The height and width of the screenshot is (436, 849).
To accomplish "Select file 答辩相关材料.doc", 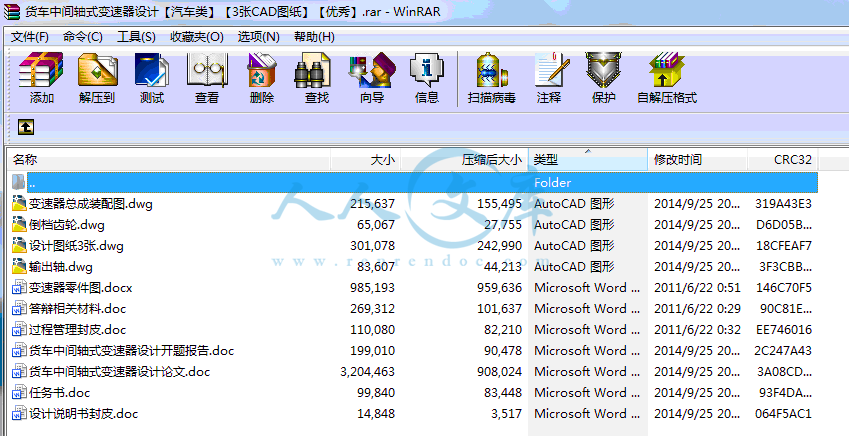I will (77, 309).
